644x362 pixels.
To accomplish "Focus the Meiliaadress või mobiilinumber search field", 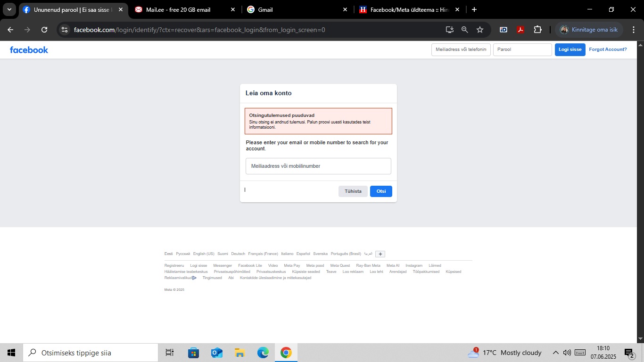I will (x=318, y=166).
